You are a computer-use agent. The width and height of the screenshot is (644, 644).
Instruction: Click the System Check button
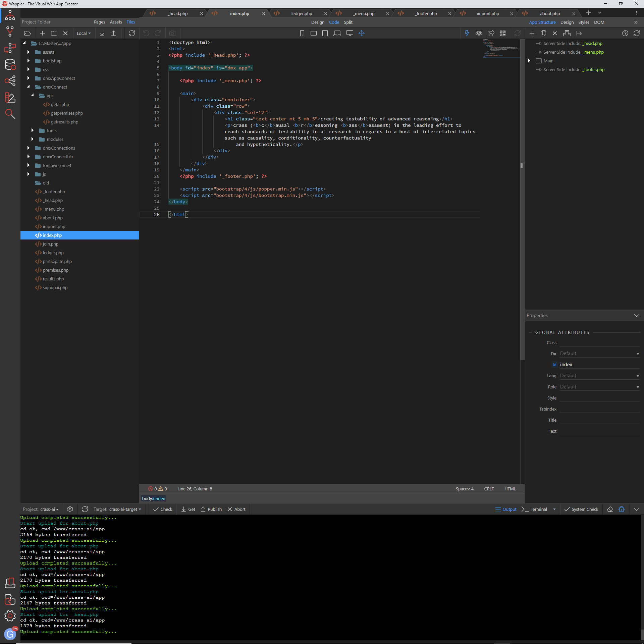click(x=581, y=509)
